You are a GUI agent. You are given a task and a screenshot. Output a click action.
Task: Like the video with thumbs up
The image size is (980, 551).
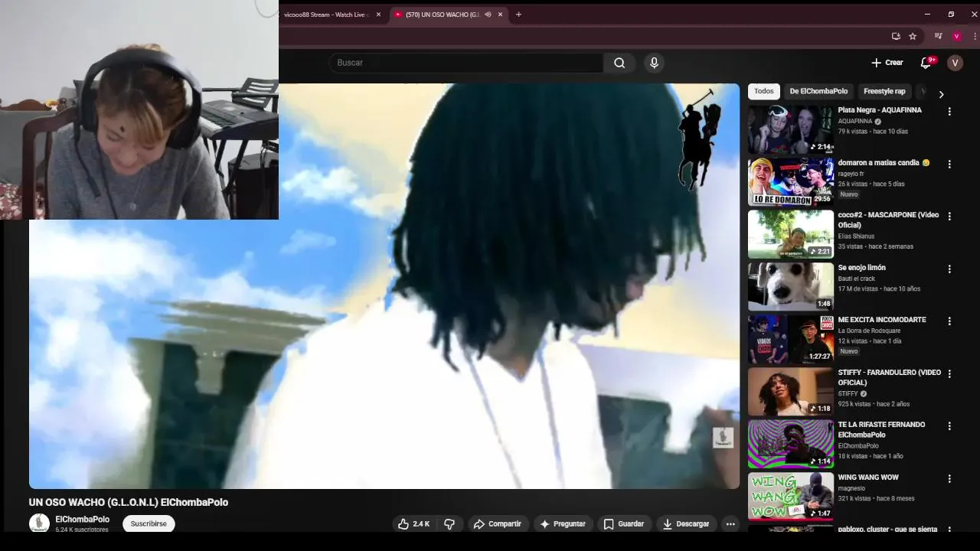click(x=414, y=524)
